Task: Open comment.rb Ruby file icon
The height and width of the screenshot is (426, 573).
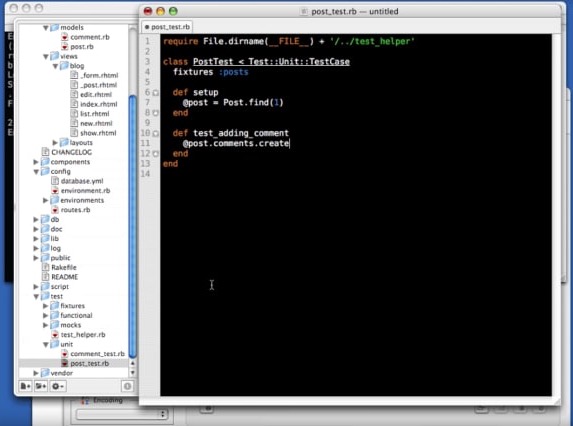Action: (x=64, y=37)
